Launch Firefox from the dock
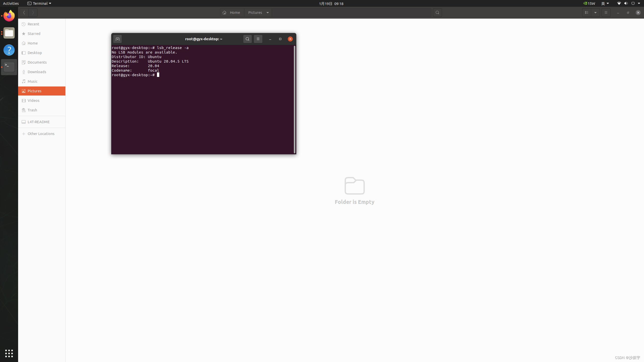 (9, 16)
